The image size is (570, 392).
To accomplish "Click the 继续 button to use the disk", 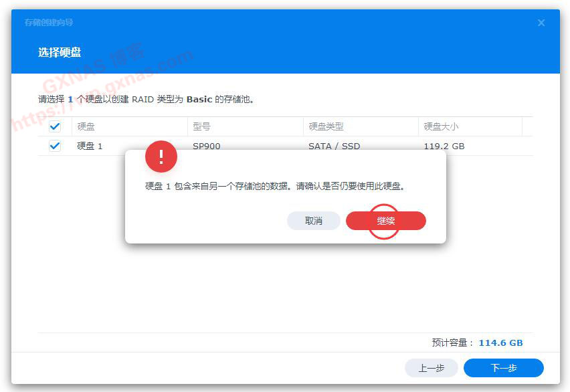I will [386, 221].
